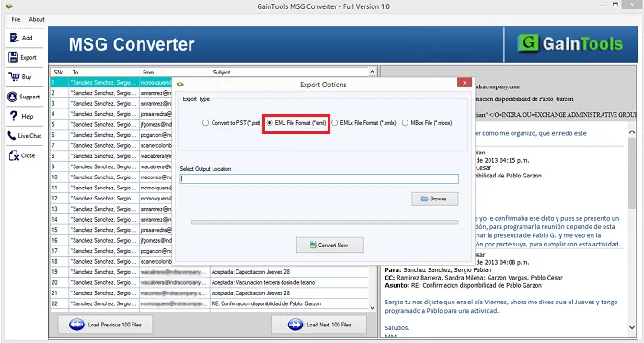Select Convert to PST radio option
Screen dimensions: 644x343
[x=232, y=123]
